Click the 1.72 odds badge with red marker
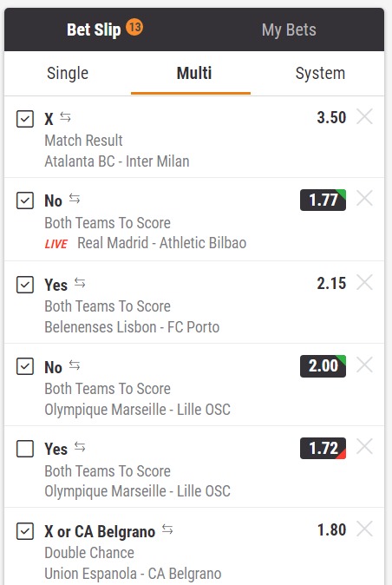The image size is (392, 585). 323,448
